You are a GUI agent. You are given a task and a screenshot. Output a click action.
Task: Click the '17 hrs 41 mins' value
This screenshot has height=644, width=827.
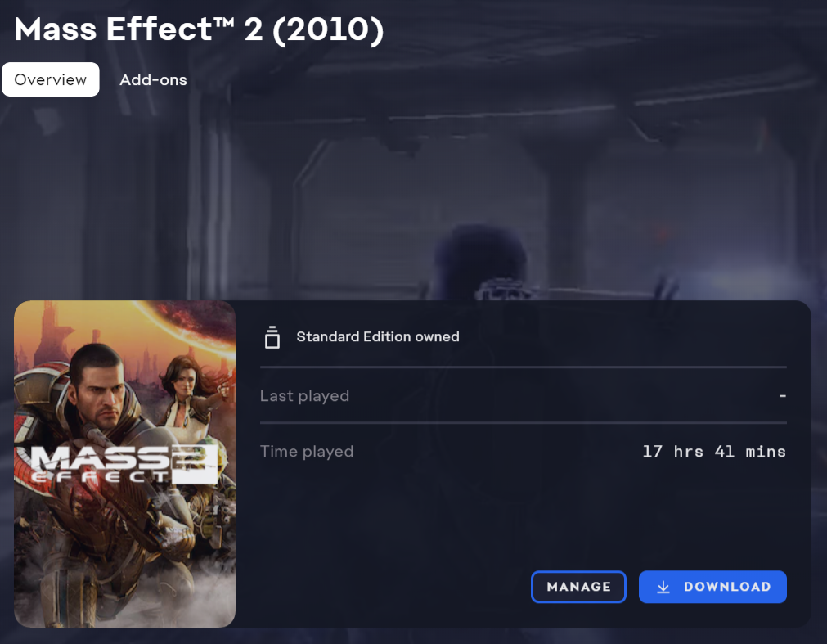714,452
